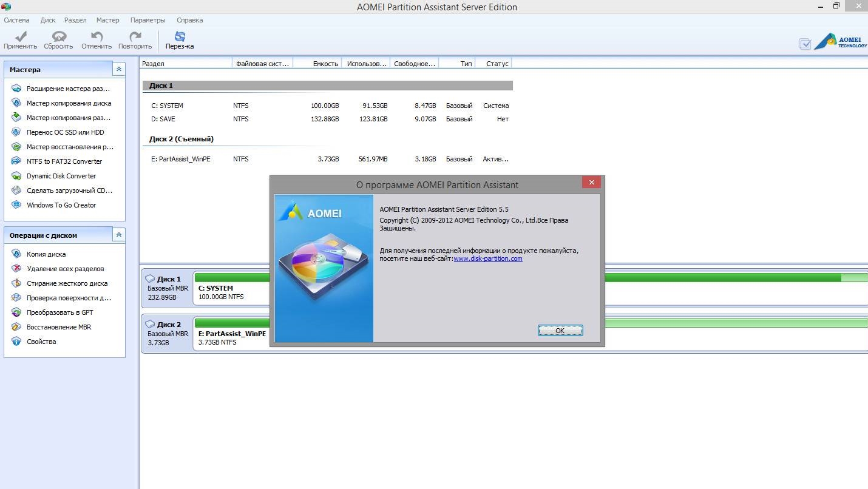Click the 9.07GB free value for D:

pos(425,119)
